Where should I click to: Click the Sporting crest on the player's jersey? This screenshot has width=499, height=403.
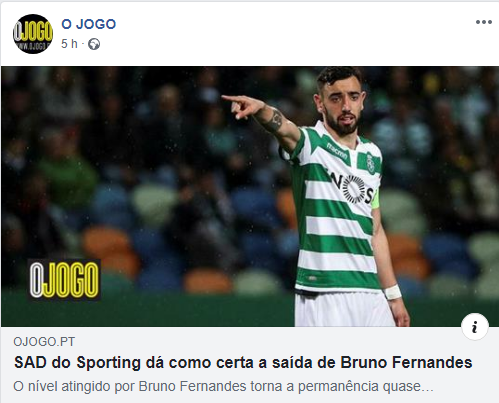[x=371, y=162]
